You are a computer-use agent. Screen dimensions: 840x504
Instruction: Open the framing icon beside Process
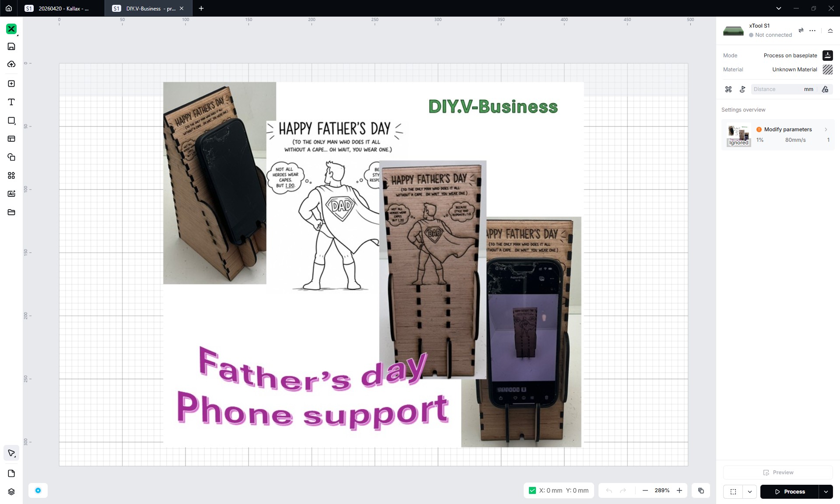pyautogui.click(x=733, y=492)
